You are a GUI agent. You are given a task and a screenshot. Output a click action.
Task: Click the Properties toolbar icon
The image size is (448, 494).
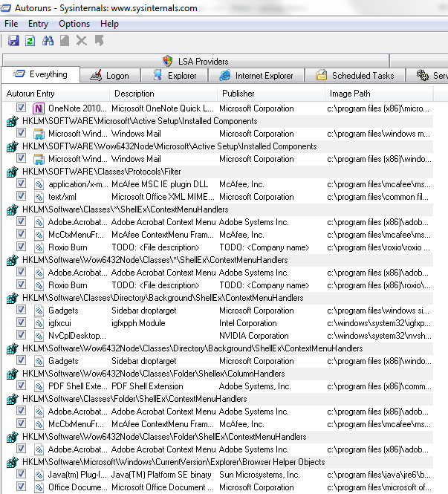click(65, 41)
